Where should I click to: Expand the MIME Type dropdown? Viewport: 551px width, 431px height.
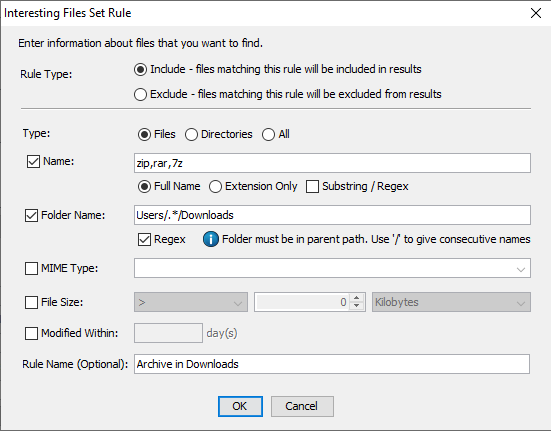[520, 269]
